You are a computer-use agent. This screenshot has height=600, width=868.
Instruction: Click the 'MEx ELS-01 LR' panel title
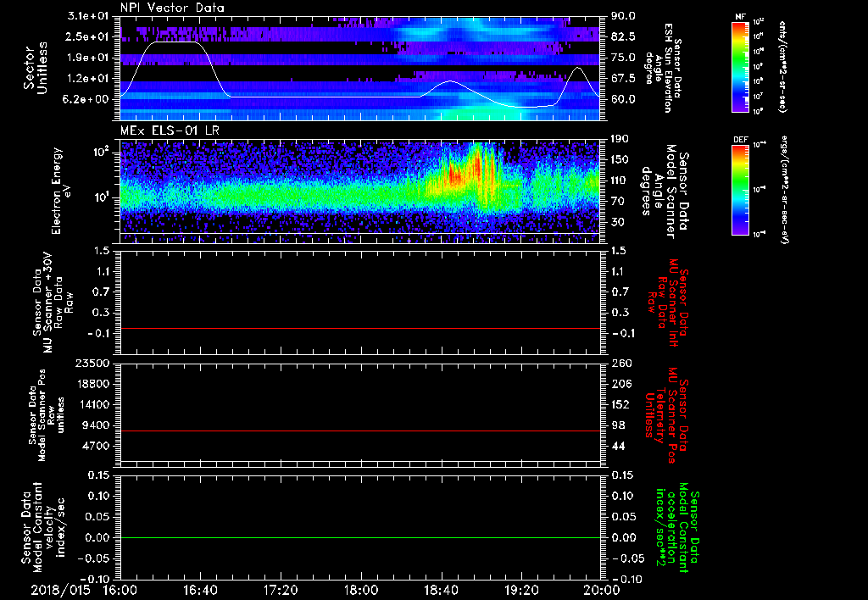[170, 131]
